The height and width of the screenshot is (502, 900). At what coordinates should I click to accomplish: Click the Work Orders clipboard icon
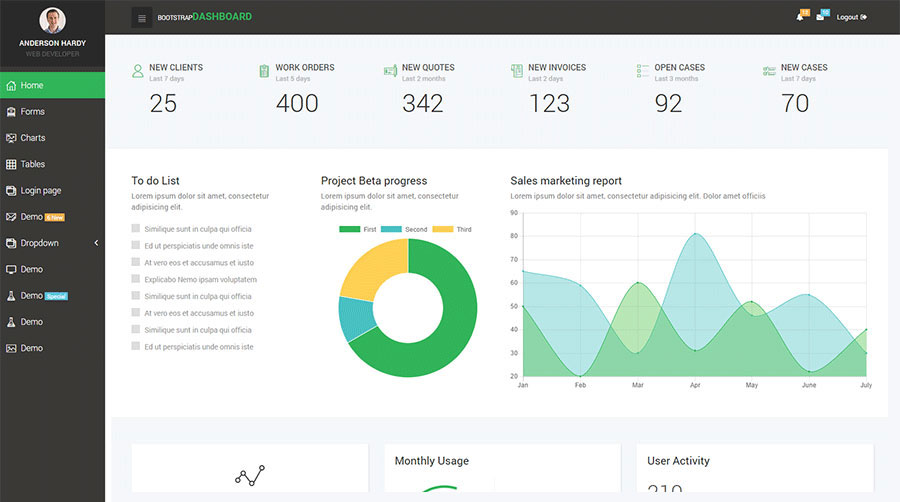tap(263, 71)
